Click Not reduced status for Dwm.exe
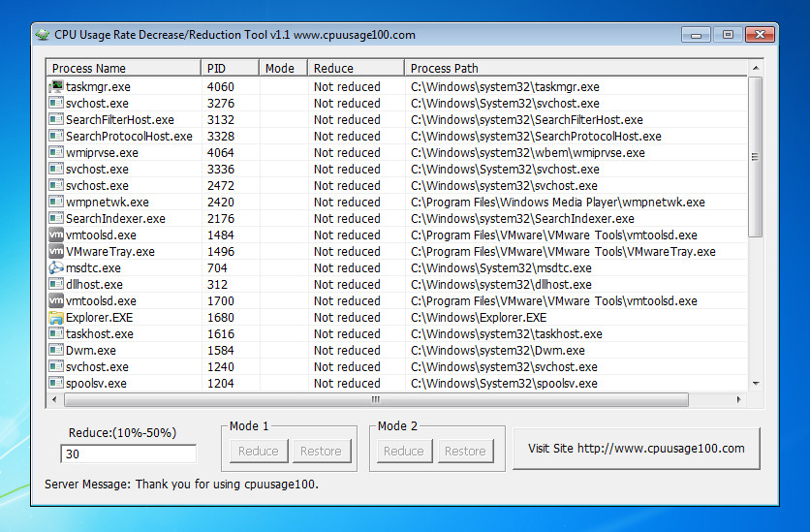The width and height of the screenshot is (810, 532). click(347, 351)
